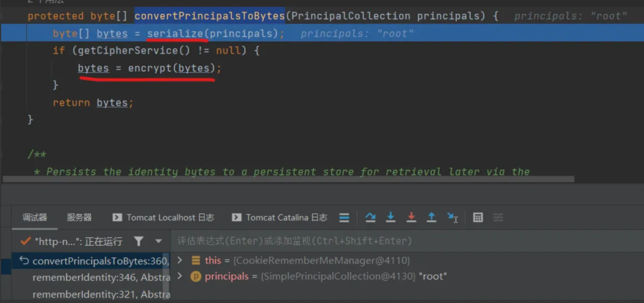Viewport: 644px width, 303px height.
Task: Click the serialize method call in code
Action: (175, 34)
